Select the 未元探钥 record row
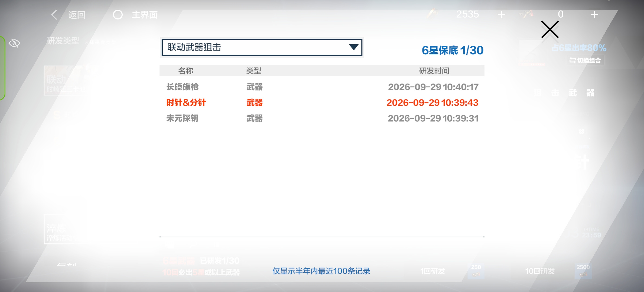Screen dimensions: 644x292 click(322, 118)
